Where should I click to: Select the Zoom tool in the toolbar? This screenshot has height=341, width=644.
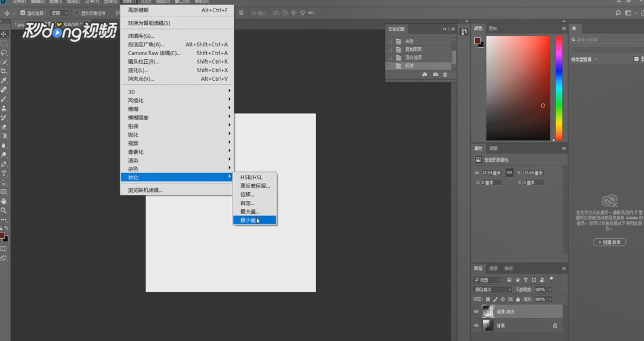[3, 210]
